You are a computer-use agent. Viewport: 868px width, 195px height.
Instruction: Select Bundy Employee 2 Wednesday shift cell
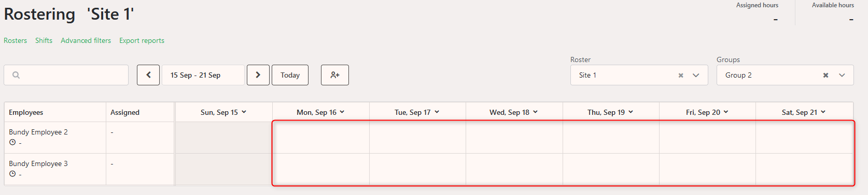tap(514, 138)
